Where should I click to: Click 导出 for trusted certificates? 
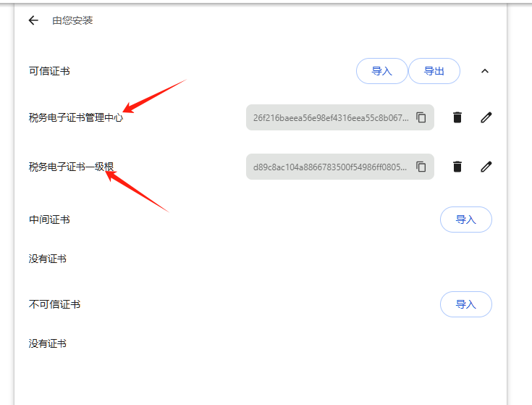[434, 71]
